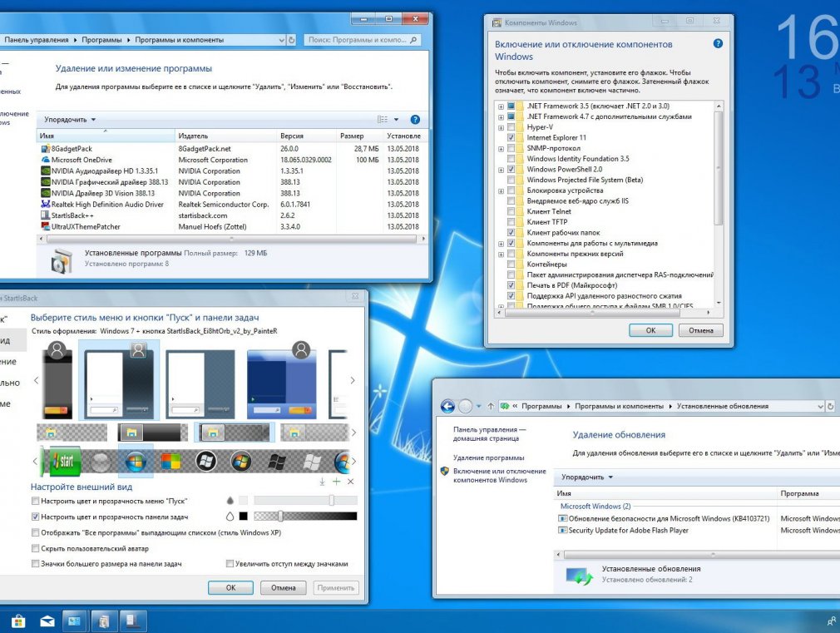Pick the four-color Windows flag start button
This screenshot has height=633, width=840.
(x=170, y=461)
